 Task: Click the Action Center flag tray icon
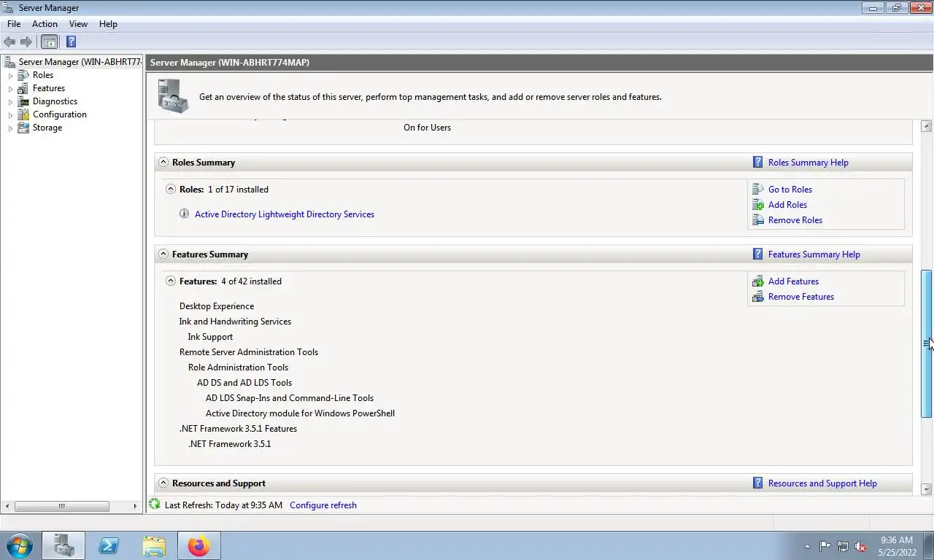(x=825, y=546)
